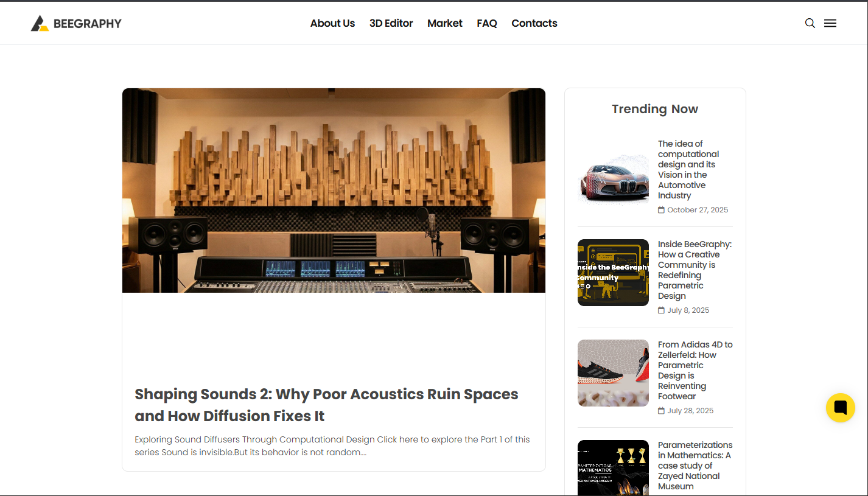Open the FAQ navigation link
Image resolution: width=868 pixels, height=496 pixels.
click(487, 23)
